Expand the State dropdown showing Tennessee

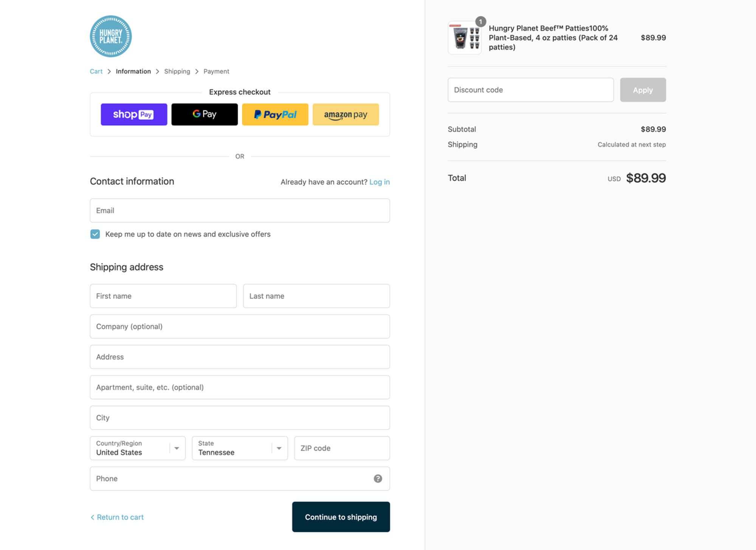point(240,448)
